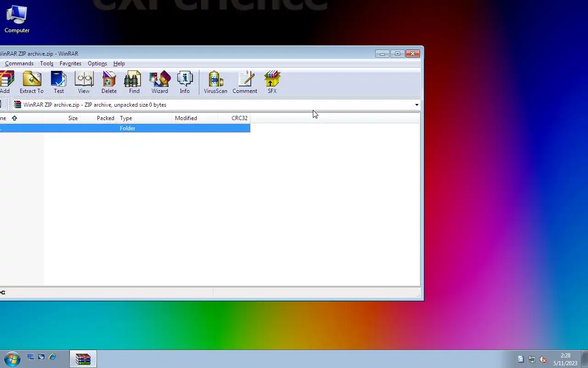This screenshot has height=368, width=588.
Task: Open the View file tool
Action: 84,83
